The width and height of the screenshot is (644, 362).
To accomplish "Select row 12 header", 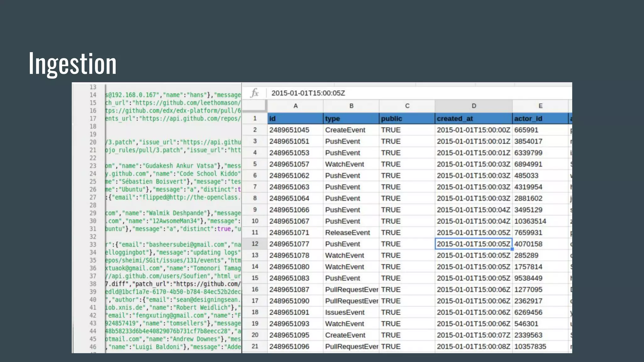I will click(255, 244).
